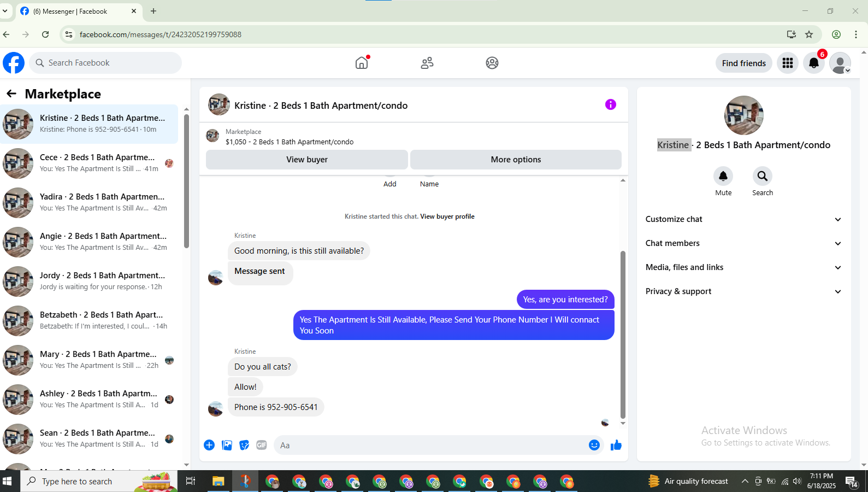
Task: Open the Home feed icon
Action: 362,63
